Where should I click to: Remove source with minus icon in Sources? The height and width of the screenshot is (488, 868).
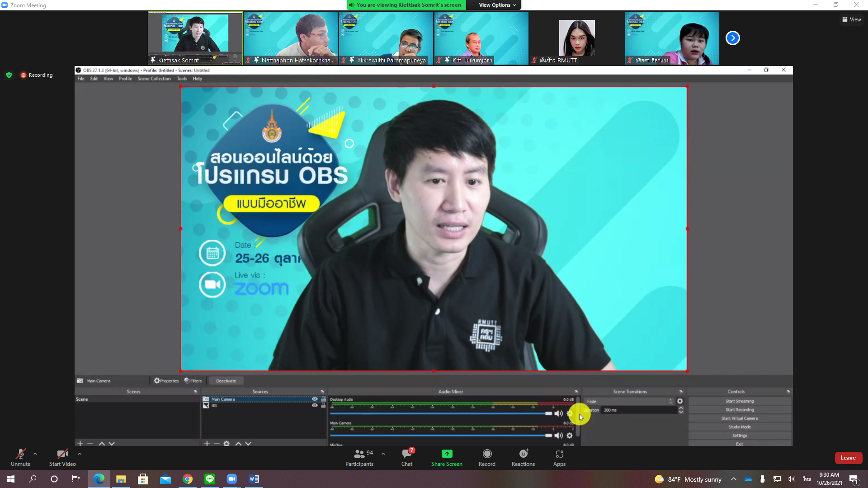click(217, 444)
